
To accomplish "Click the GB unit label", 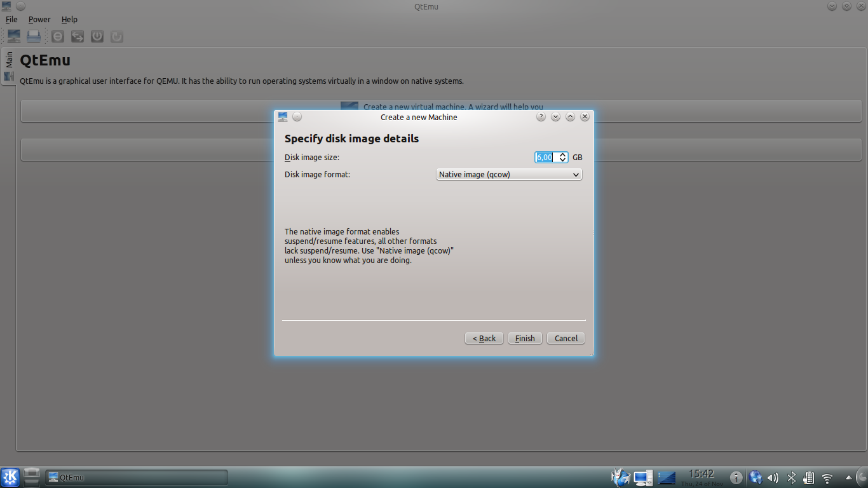I will (577, 158).
